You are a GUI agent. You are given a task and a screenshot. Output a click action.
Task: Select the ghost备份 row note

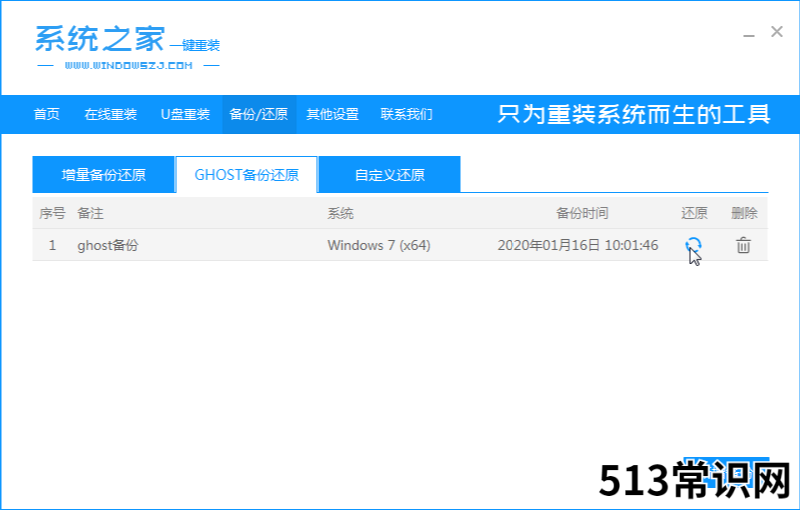pyautogui.click(x=108, y=245)
